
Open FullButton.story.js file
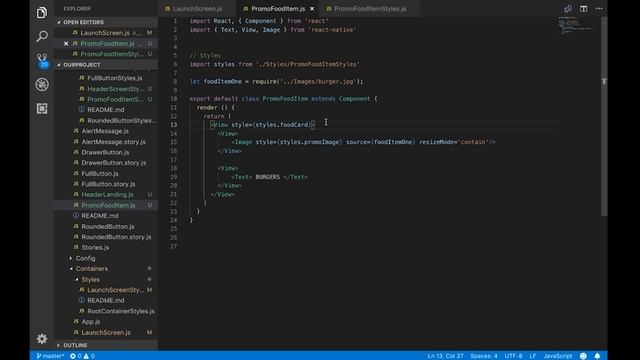[x=106, y=184]
